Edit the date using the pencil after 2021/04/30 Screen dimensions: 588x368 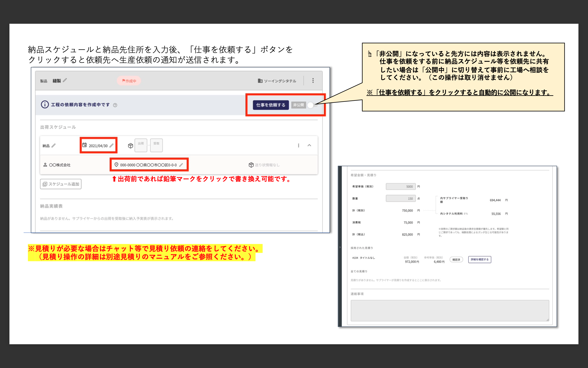111,145
